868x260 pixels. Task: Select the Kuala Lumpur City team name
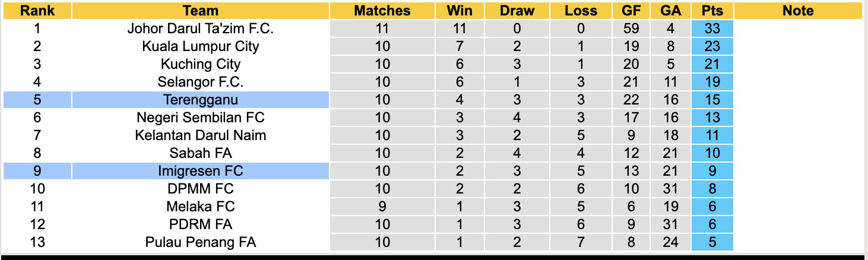(201, 46)
